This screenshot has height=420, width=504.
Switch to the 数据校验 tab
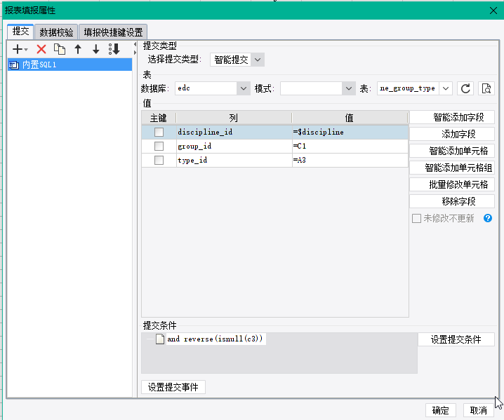[56, 32]
